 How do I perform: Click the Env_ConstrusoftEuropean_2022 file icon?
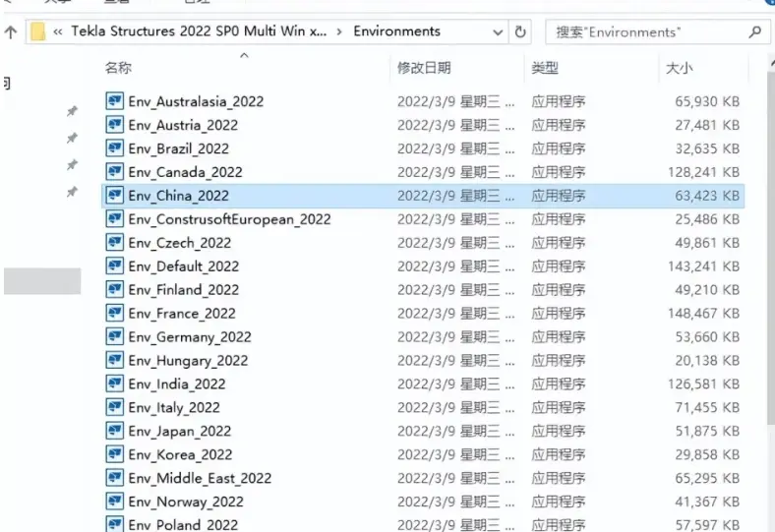115,219
